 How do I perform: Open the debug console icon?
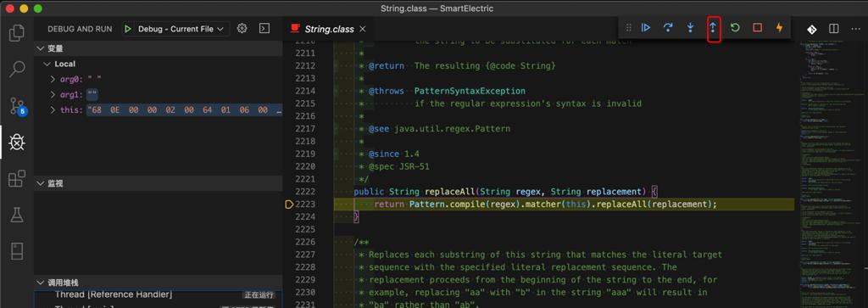pos(264,29)
